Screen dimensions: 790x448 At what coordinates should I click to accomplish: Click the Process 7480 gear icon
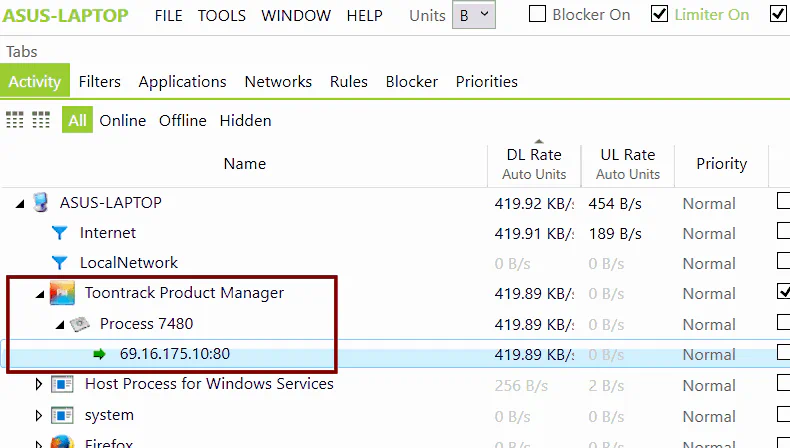80,324
